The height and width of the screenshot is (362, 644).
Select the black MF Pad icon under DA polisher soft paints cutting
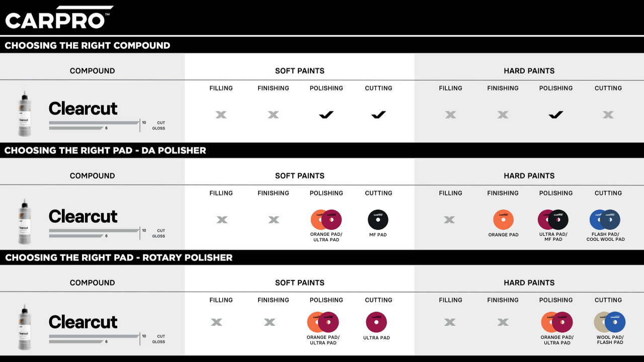point(378,220)
